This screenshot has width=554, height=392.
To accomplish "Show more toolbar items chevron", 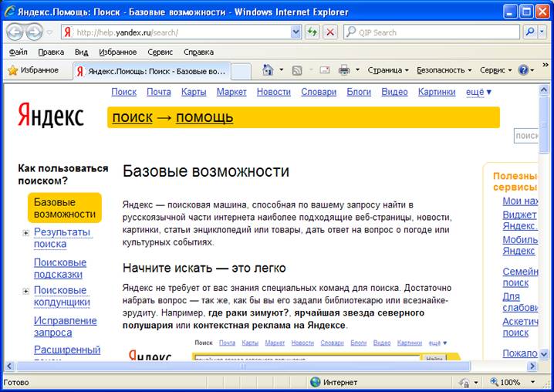I will pos(546,65).
